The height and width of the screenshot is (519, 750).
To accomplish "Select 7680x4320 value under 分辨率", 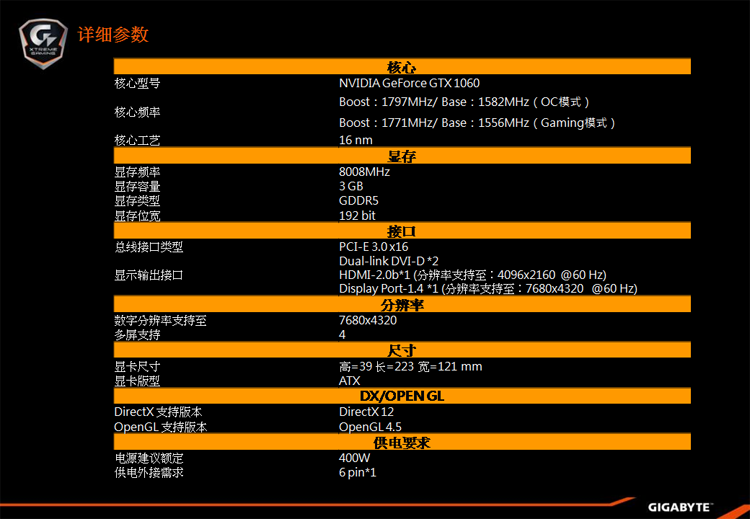I will (368, 320).
